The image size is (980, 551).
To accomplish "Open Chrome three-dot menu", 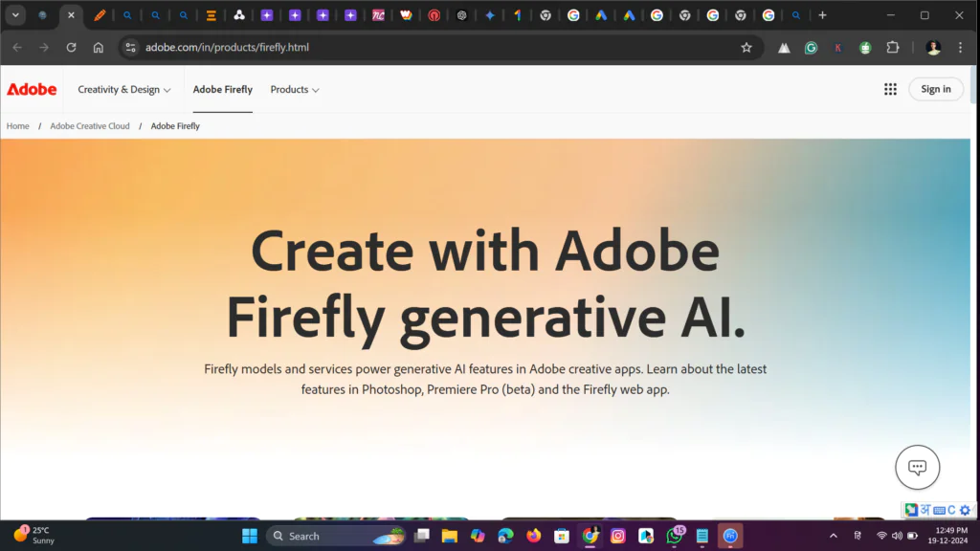I will [x=961, y=48].
